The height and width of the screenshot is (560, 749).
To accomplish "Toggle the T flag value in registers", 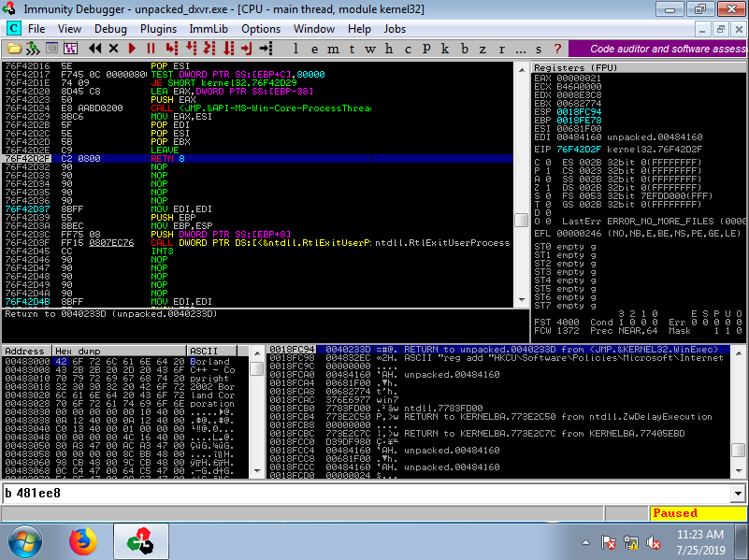I will (x=548, y=205).
